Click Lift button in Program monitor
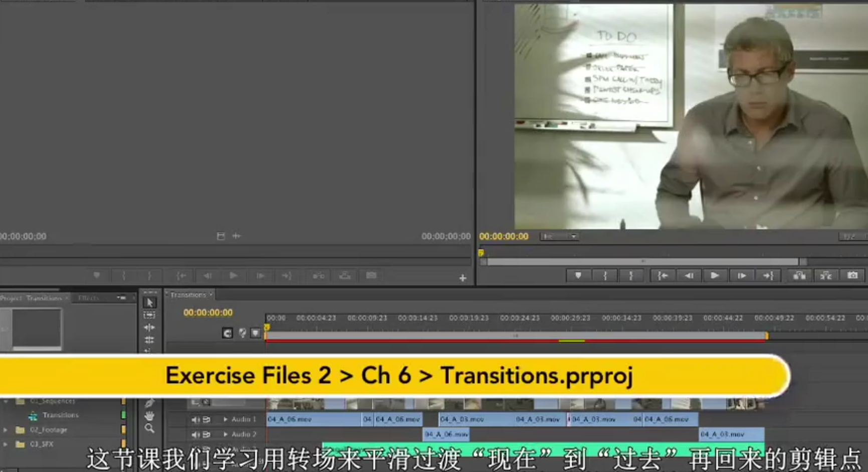The width and height of the screenshot is (868, 472). (x=799, y=276)
